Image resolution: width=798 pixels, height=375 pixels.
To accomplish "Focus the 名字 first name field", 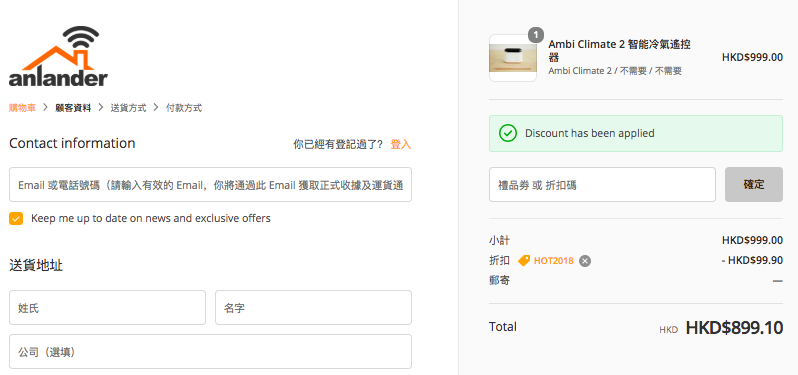I will [314, 307].
